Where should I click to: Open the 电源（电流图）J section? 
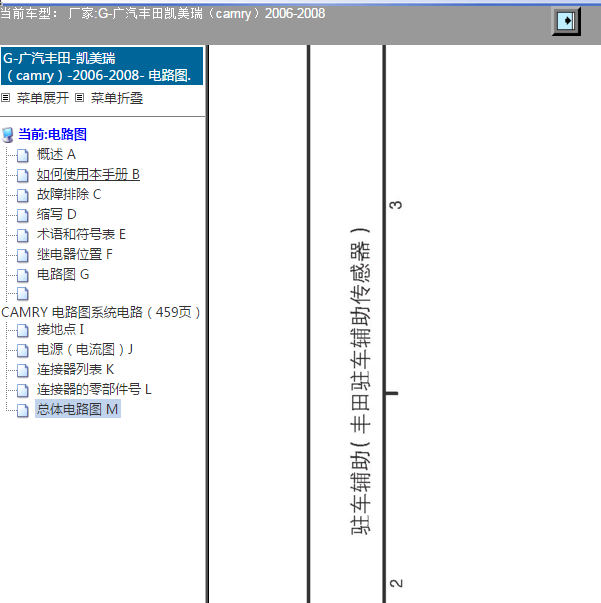pyautogui.click(x=85, y=349)
